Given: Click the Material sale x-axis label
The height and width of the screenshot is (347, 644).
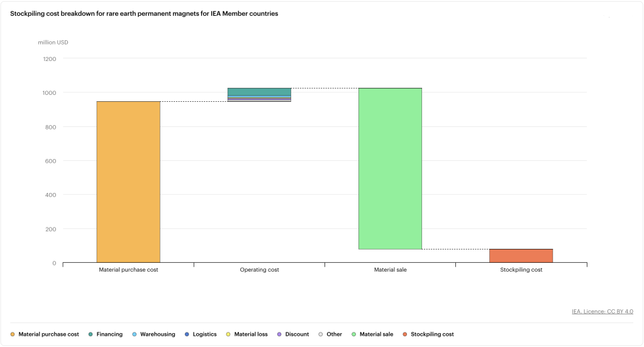Looking at the screenshot, I should (x=390, y=270).
